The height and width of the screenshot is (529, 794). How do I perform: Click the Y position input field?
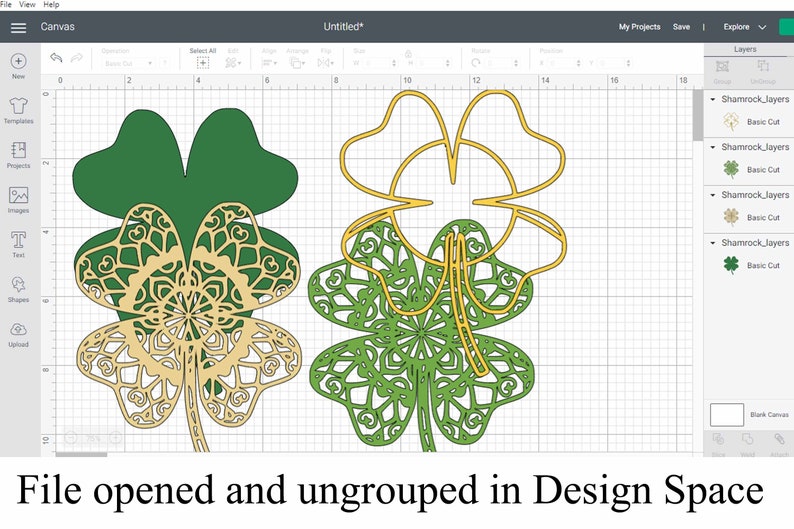click(615, 63)
